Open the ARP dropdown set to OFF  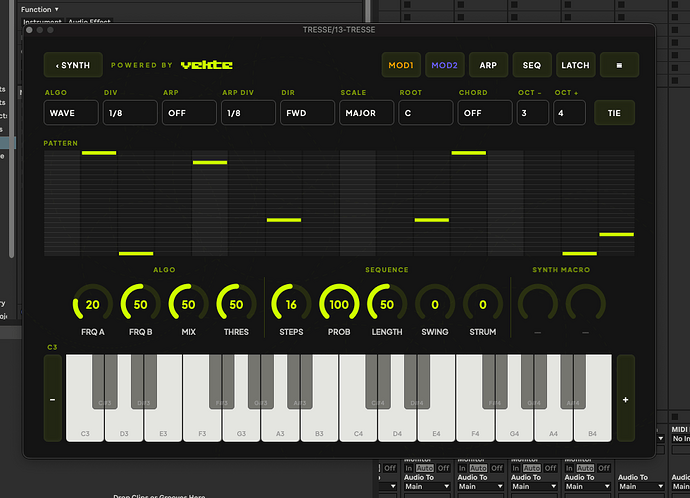[x=189, y=113]
